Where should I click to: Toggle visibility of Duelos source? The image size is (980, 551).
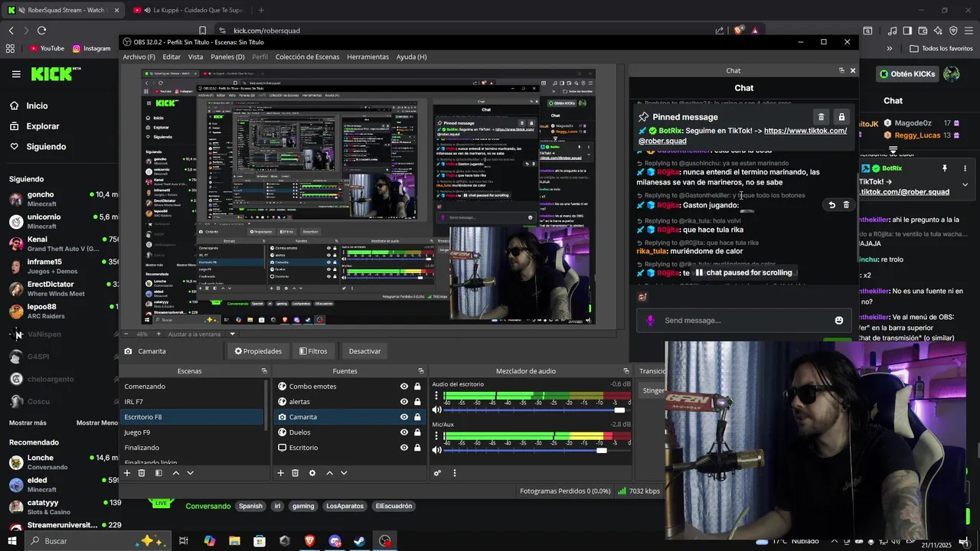[404, 432]
